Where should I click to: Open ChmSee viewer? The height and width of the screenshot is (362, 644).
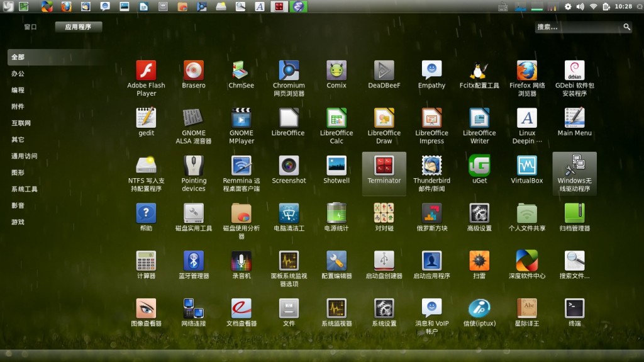pos(241,74)
